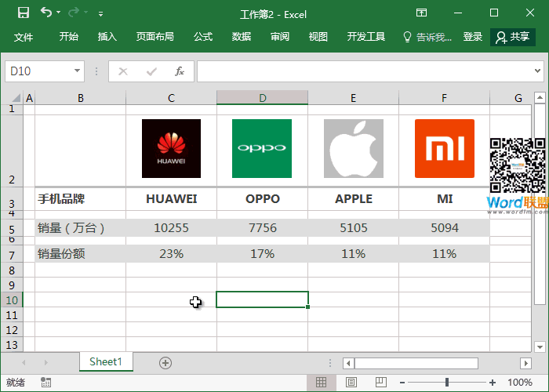Click the Redo arrow icon
Image resolution: width=549 pixels, height=392 pixels.
coord(74,13)
